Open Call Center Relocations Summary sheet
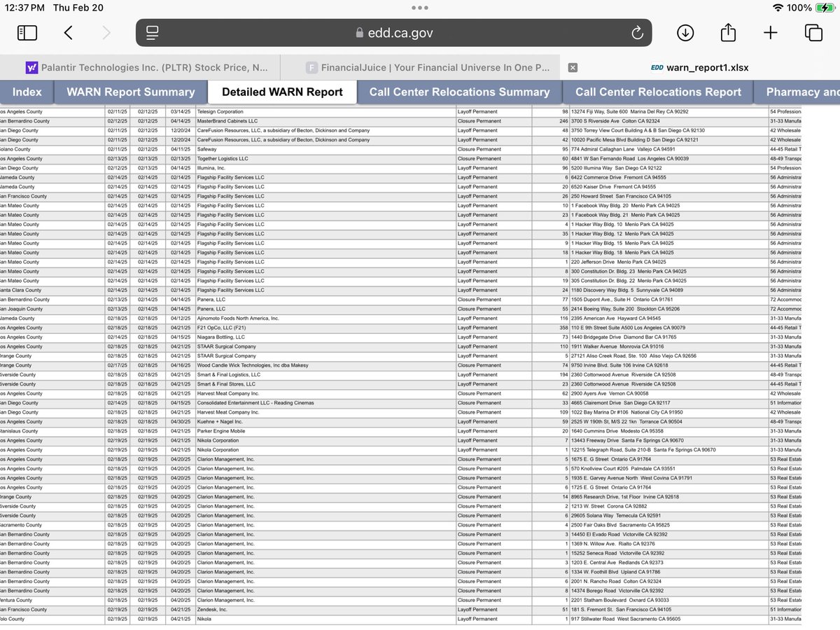The height and width of the screenshot is (630, 840). (x=459, y=92)
